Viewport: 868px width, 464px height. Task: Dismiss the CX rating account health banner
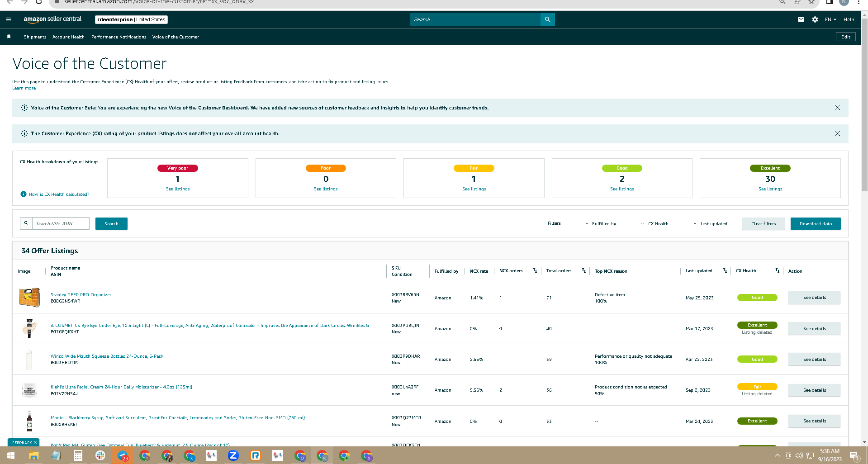838,133
